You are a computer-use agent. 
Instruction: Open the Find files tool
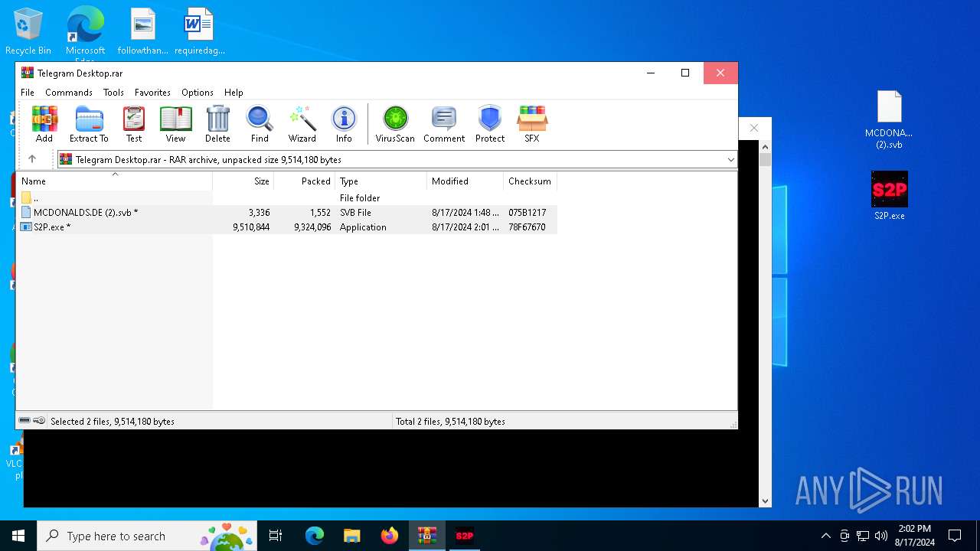[260, 124]
